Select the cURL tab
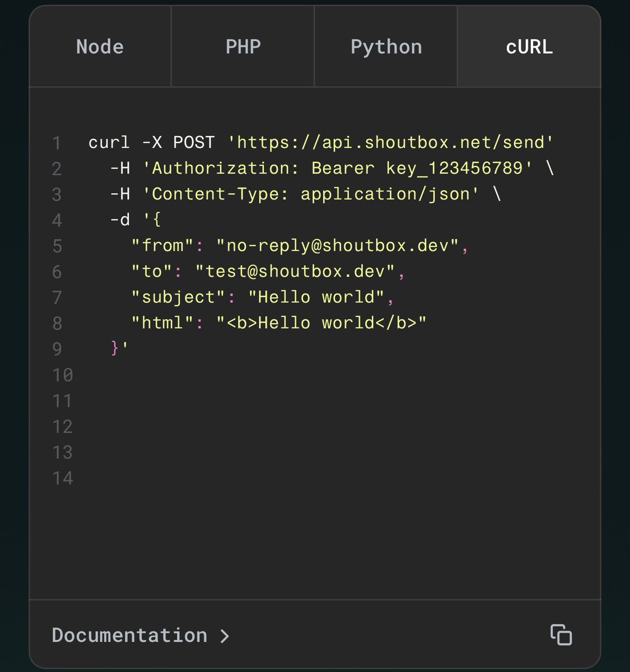Viewport: 630px width, 672px height. pos(529,46)
